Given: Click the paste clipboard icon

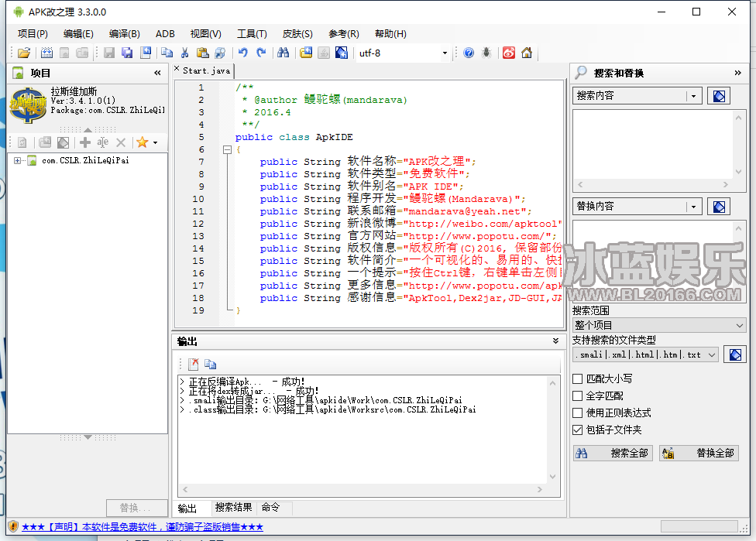Looking at the screenshot, I should [x=202, y=53].
